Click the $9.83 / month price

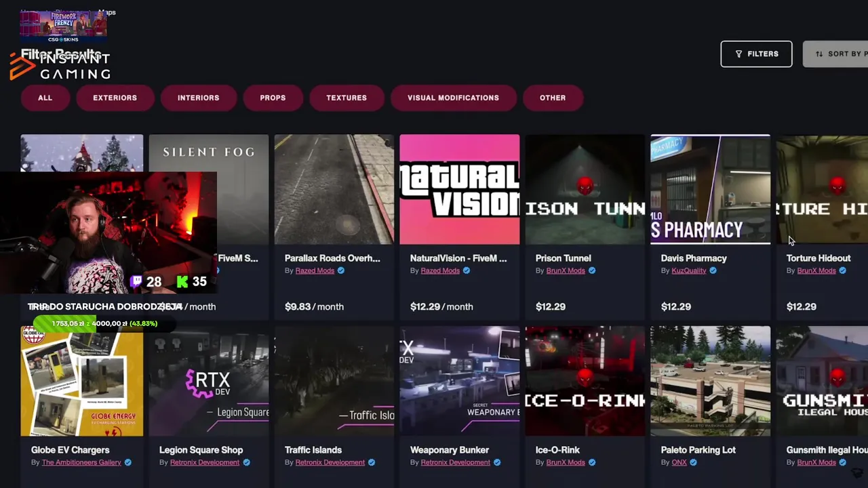[314, 306]
